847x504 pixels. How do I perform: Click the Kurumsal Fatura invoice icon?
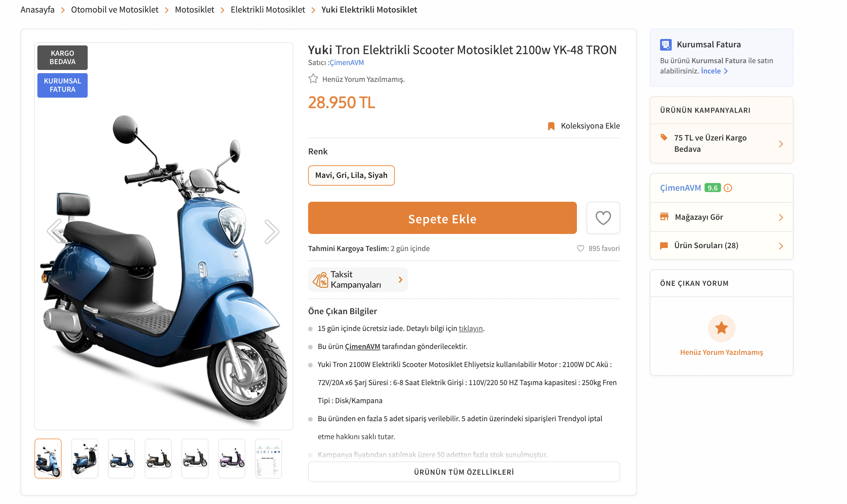point(666,44)
